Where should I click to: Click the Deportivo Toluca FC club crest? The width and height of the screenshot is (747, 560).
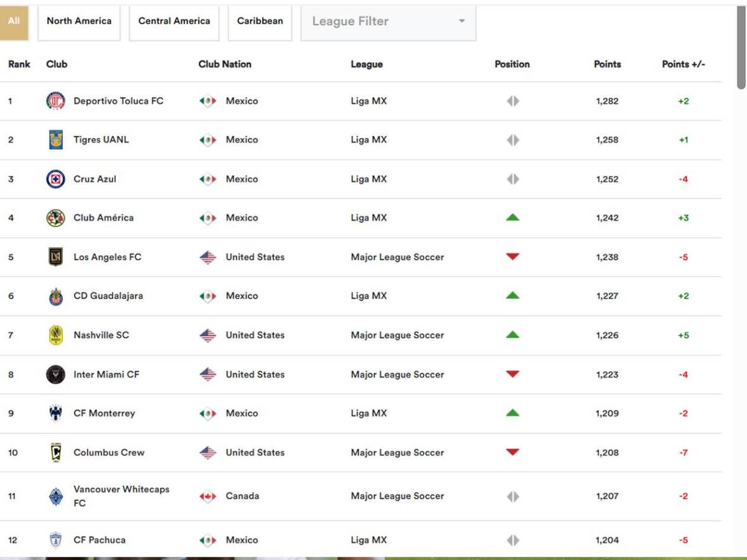pos(55,101)
